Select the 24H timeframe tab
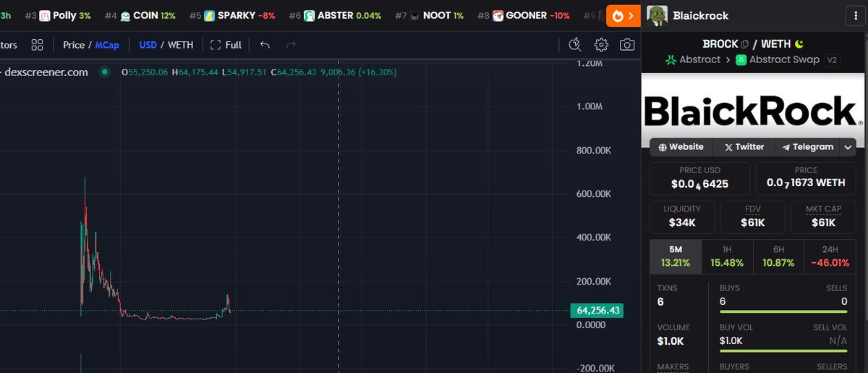 [x=830, y=256]
